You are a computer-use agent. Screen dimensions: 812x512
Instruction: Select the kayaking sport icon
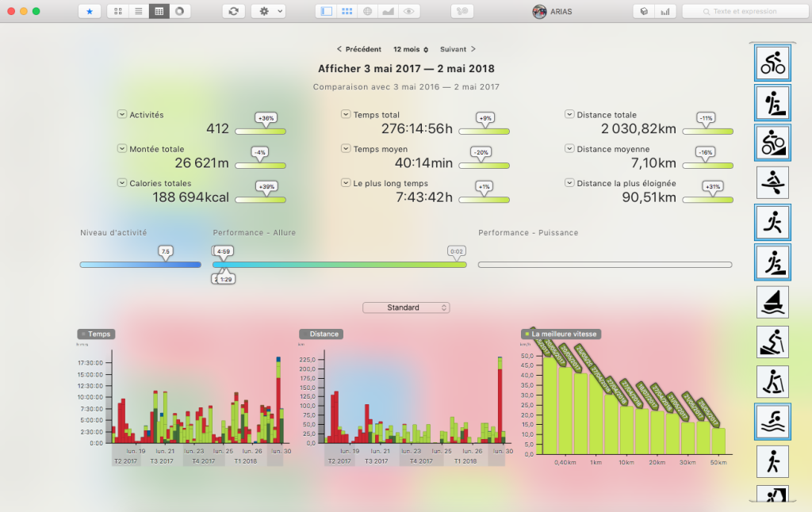(772, 181)
